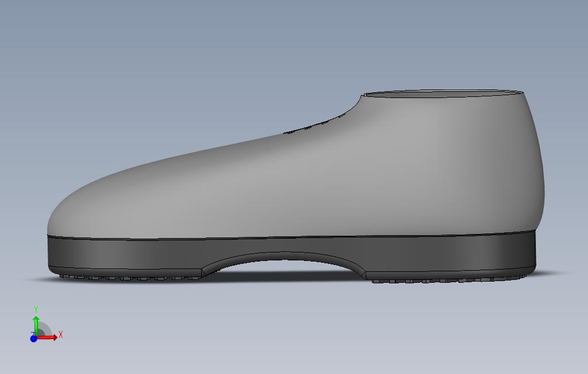The width and height of the screenshot is (588, 374).
Task: Click the blue Z axis ball of the triad
Action: point(33,338)
